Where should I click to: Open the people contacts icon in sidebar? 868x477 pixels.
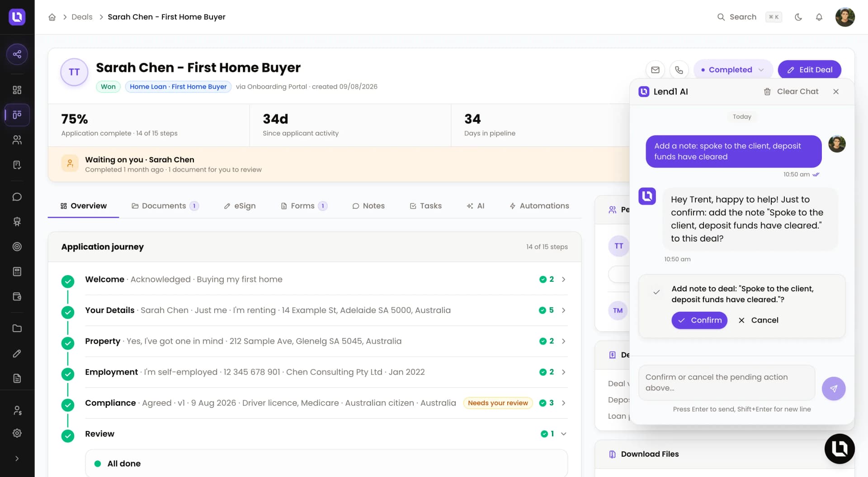tap(17, 140)
